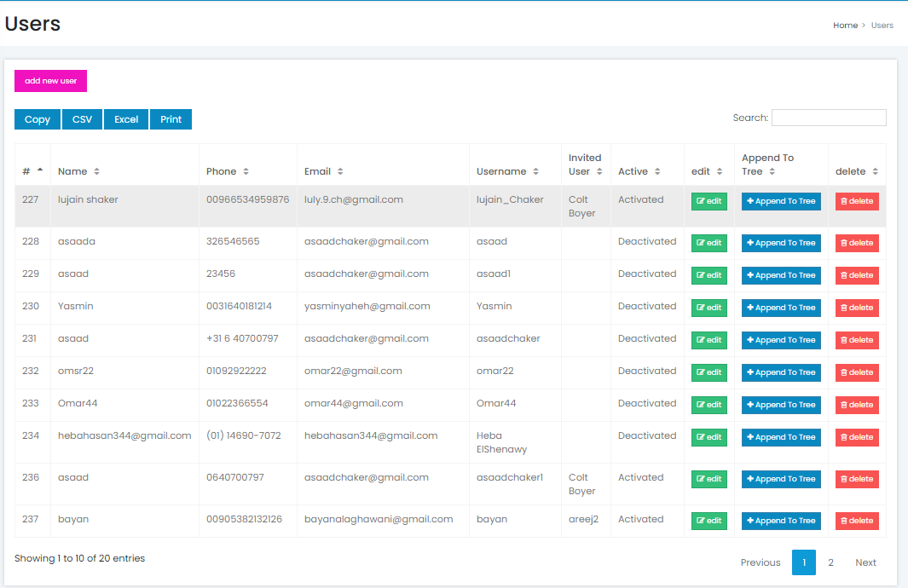Sort by Active status column arrows
The width and height of the screenshot is (908, 588).
coord(657,171)
